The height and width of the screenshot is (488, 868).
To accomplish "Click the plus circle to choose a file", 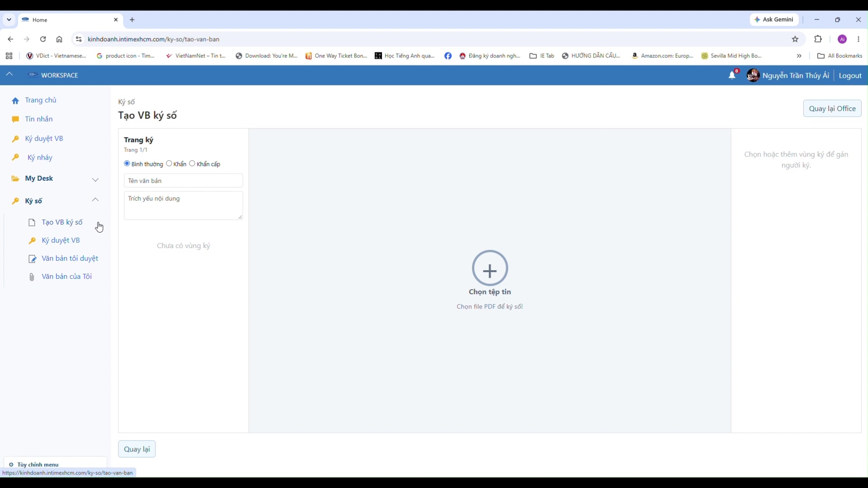I will [490, 268].
